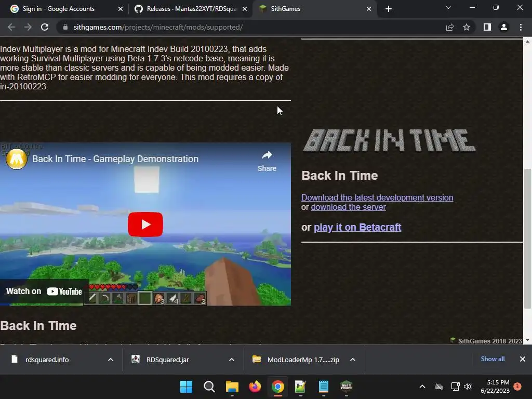This screenshot has height=399, width=532.
Task: Reload the SithGames page
Action: coord(45,27)
